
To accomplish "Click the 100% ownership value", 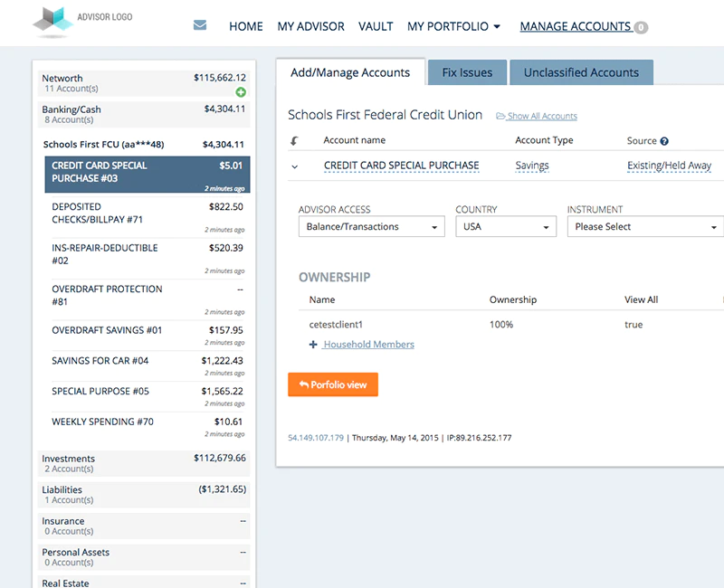I will (x=501, y=325).
